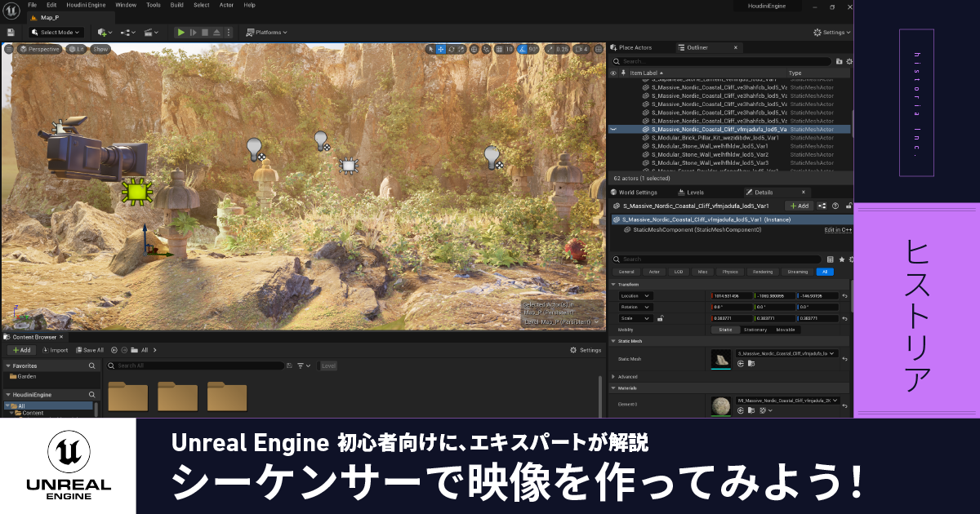Click the rotation snap angle 90 icon
Viewport: 980px width, 514px height.
[x=522, y=48]
